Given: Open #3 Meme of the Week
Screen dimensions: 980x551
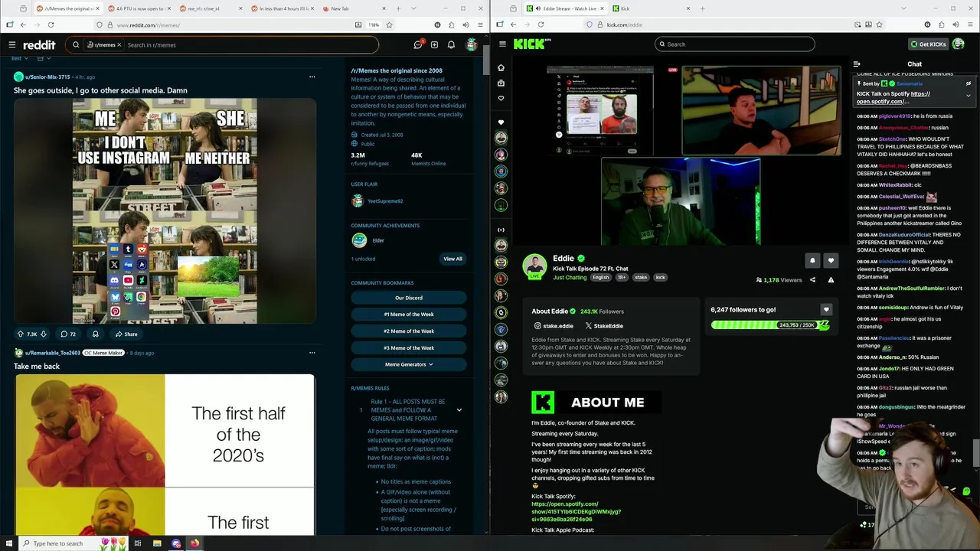Looking at the screenshot, I should pyautogui.click(x=409, y=348).
